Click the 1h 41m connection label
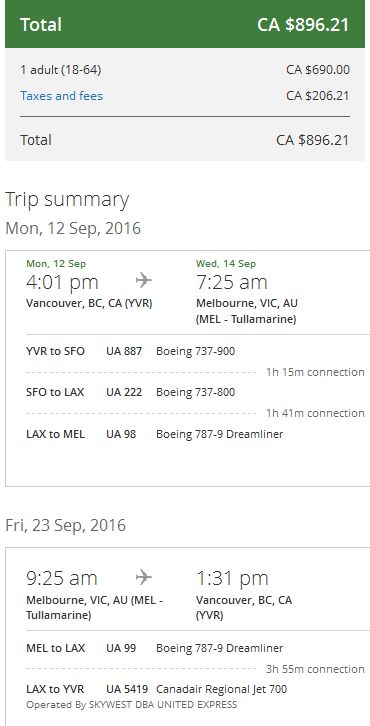370x726 pixels. coord(315,413)
